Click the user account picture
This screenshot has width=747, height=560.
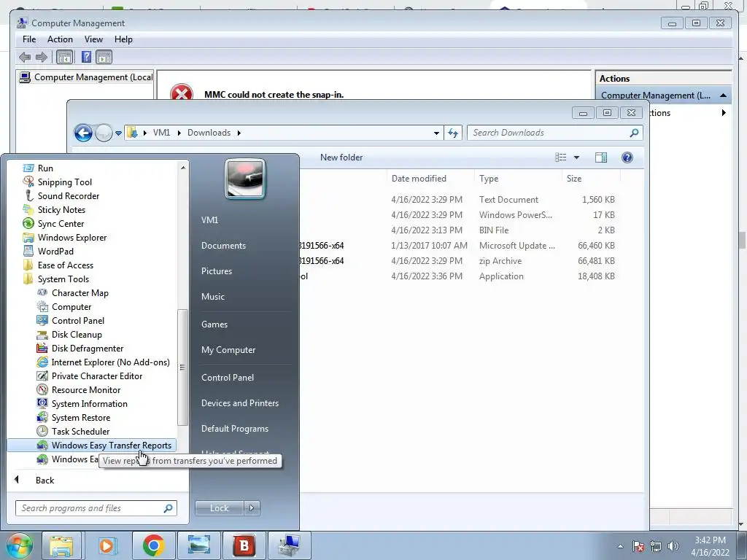point(245,179)
